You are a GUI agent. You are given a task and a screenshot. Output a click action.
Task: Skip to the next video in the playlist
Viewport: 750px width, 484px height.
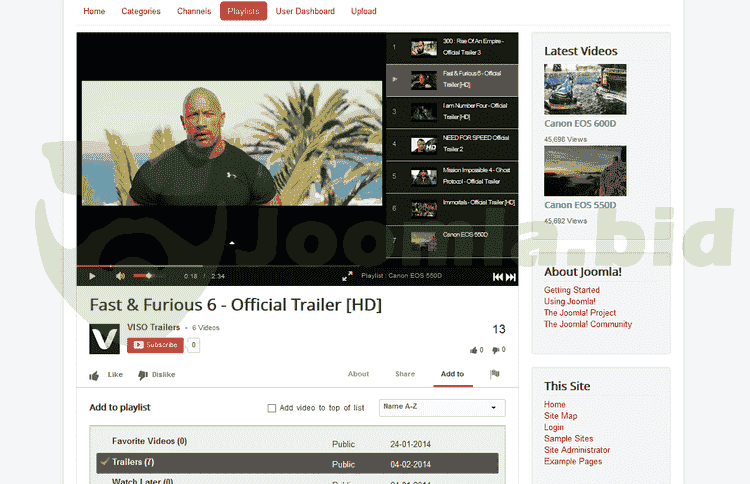point(511,277)
